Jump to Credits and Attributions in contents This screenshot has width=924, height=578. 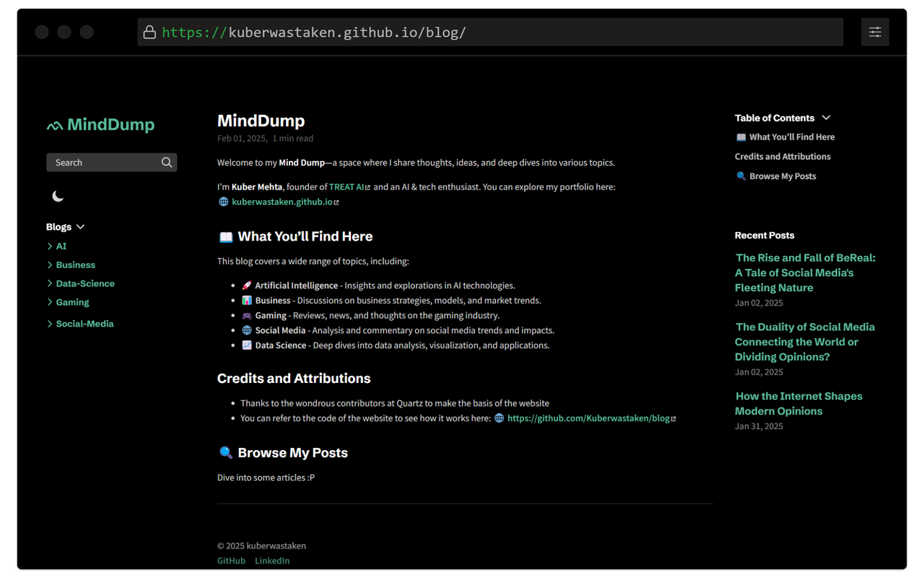pos(783,157)
